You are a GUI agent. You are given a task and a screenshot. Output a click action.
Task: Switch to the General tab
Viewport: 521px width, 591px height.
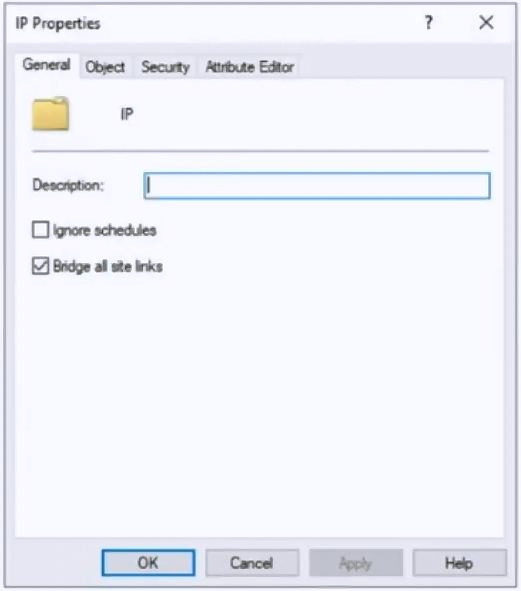click(47, 65)
